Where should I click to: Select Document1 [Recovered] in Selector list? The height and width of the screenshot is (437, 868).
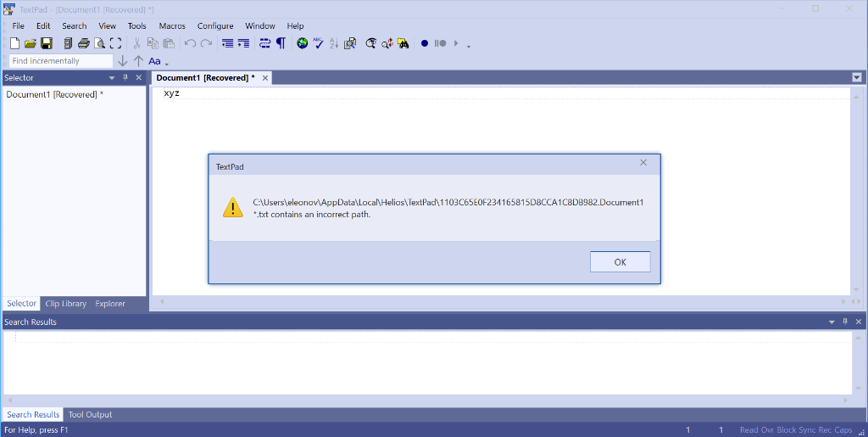click(x=55, y=95)
